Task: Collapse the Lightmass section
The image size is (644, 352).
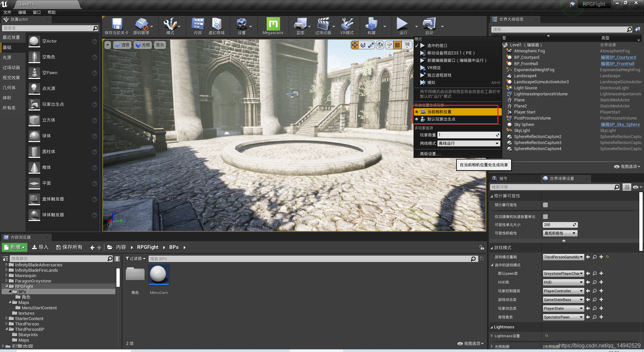Action: click(x=492, y=327)
